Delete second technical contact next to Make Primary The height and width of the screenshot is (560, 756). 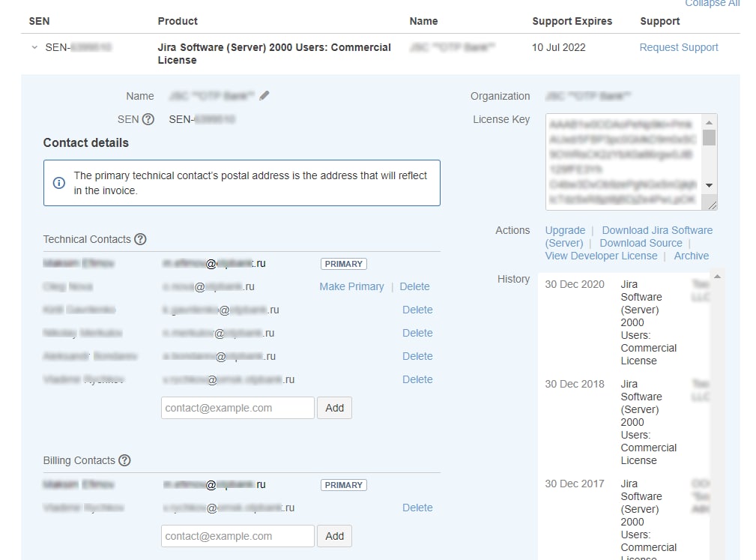(x=414, y=286)
